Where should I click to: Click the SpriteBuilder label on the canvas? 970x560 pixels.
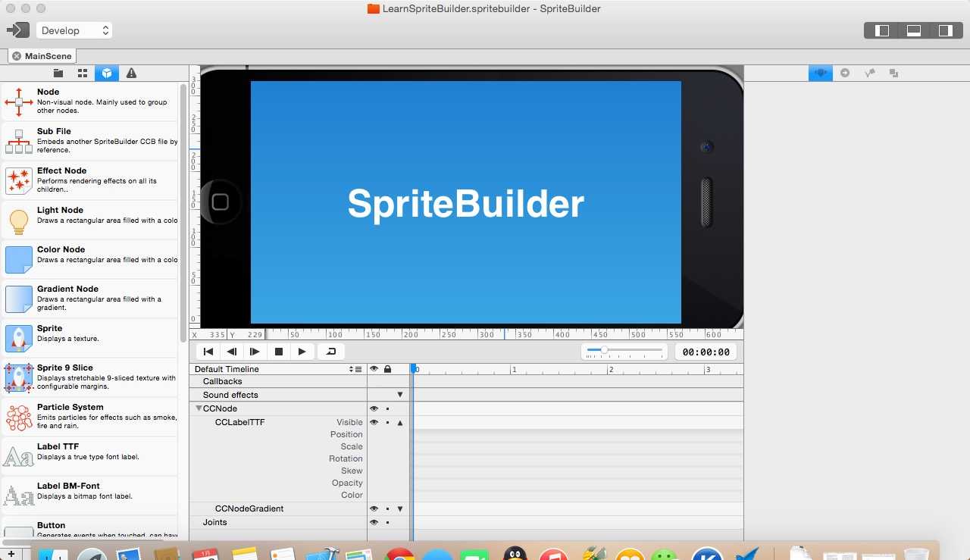[465, 204]
